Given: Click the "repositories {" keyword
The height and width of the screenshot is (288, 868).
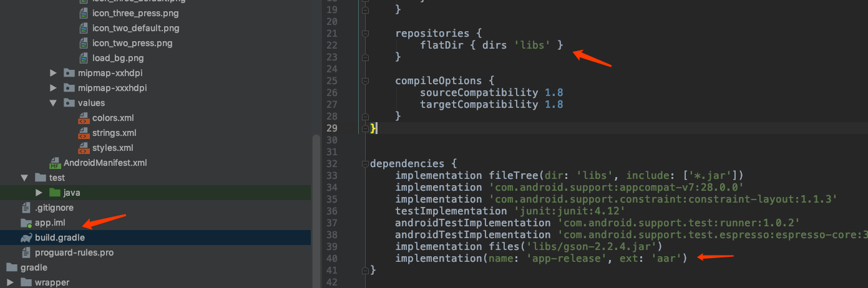Looking at the screenshot, I should tap(438, 33).
